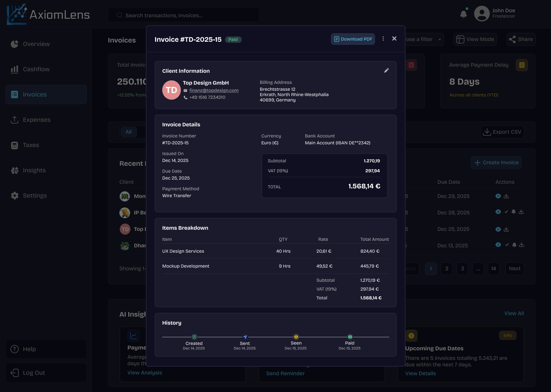Download the invoice due Dec 25
Screen dimensions: 551x392
pyautogui.click(x=506, y=229)
